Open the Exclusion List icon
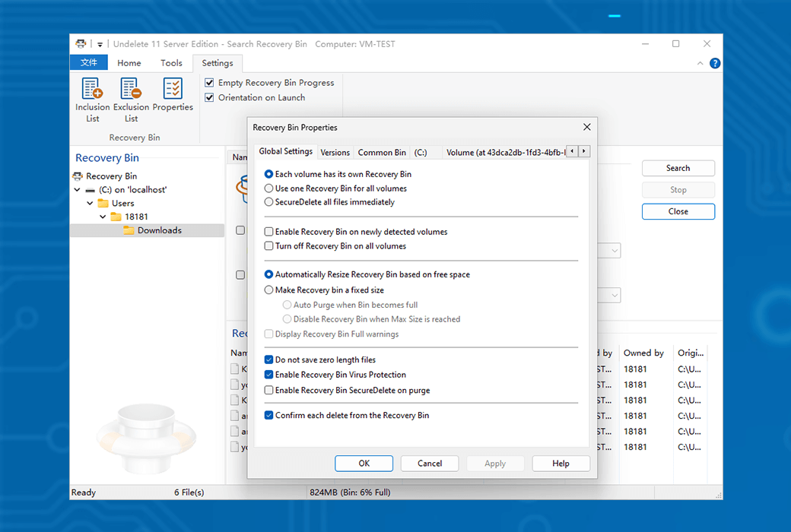 click(x=131, y=90)
